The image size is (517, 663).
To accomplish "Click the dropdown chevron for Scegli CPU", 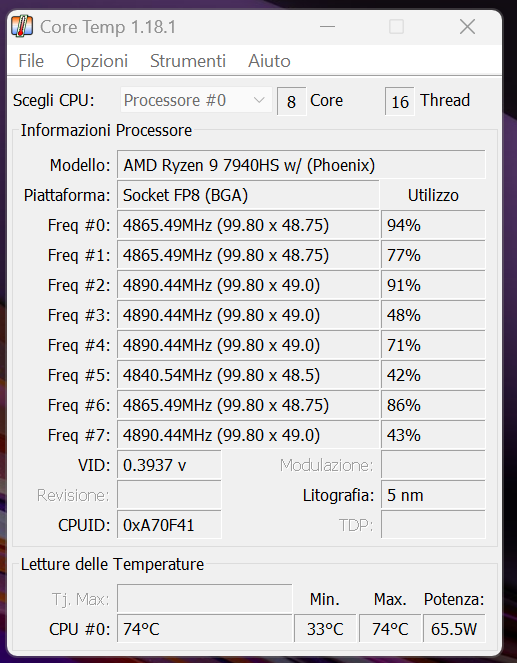I will tap(259, 100).
